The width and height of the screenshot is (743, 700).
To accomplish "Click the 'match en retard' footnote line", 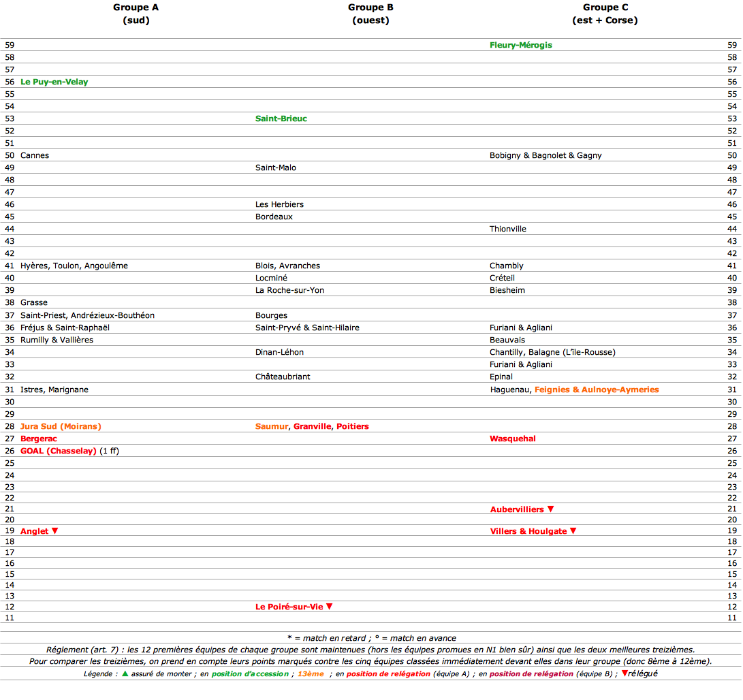I will 372,639.
